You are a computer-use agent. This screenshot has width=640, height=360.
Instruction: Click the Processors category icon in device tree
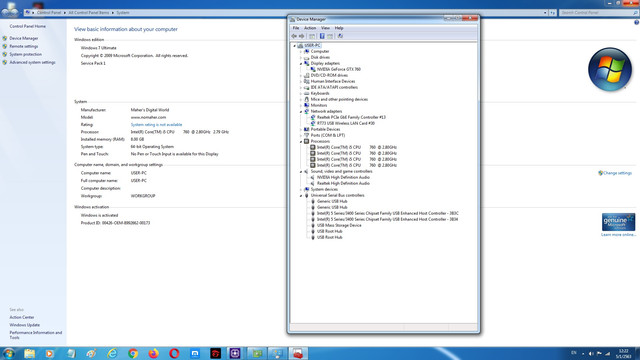click(307, 141)
